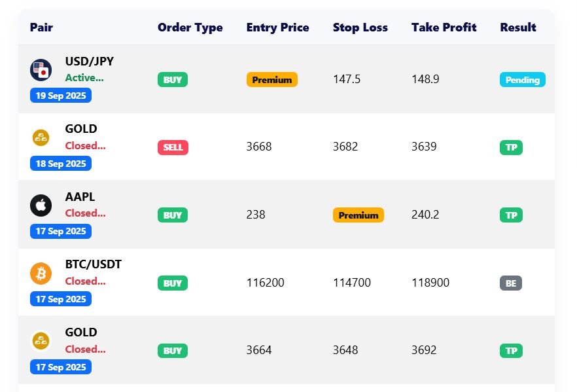Select the 19 Sep 2025 date tag

(61, 96)
